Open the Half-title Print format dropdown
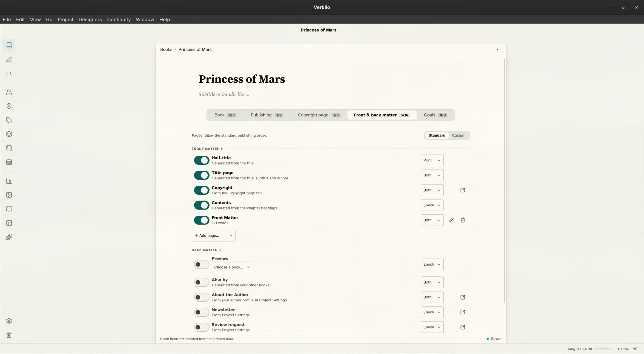The height and width of the screenshot is (354, 644). [x=432, y=160]
